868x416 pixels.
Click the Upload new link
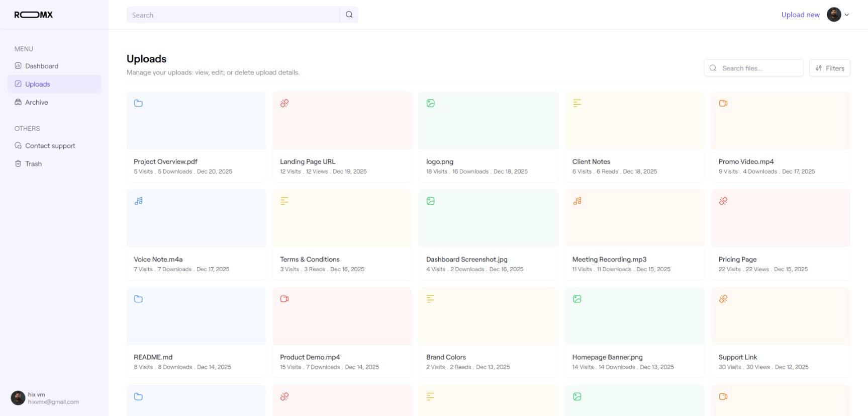[x=800, y=15]
